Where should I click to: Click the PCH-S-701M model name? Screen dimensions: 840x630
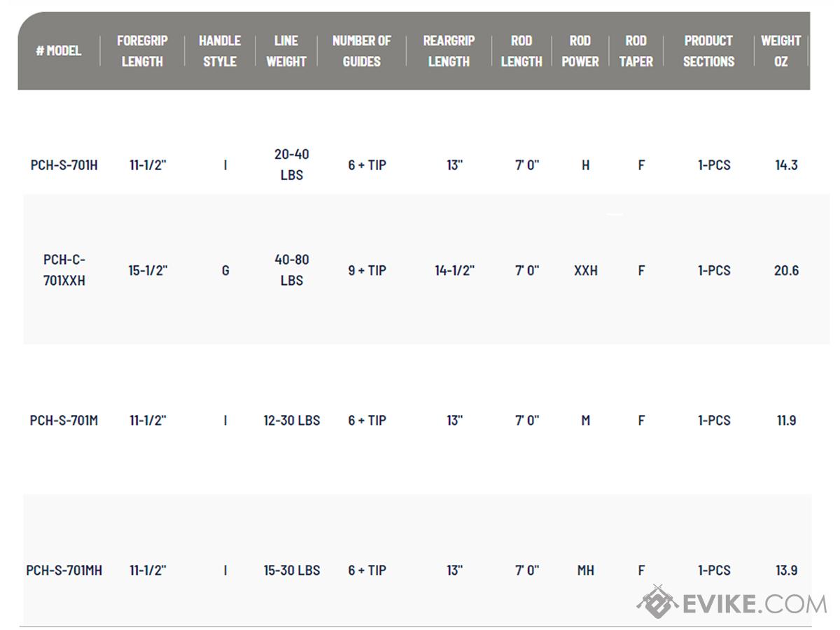point(64,420)
